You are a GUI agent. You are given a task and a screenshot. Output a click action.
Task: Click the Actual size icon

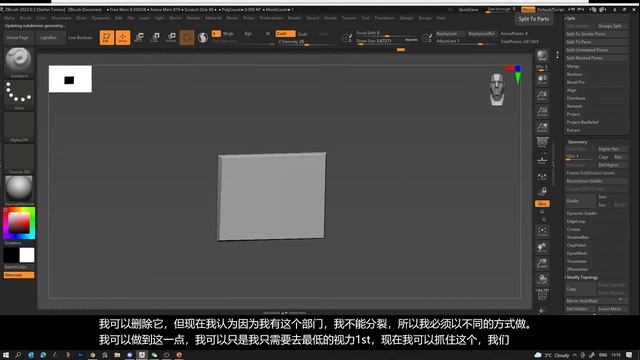[x=542, y=111]
